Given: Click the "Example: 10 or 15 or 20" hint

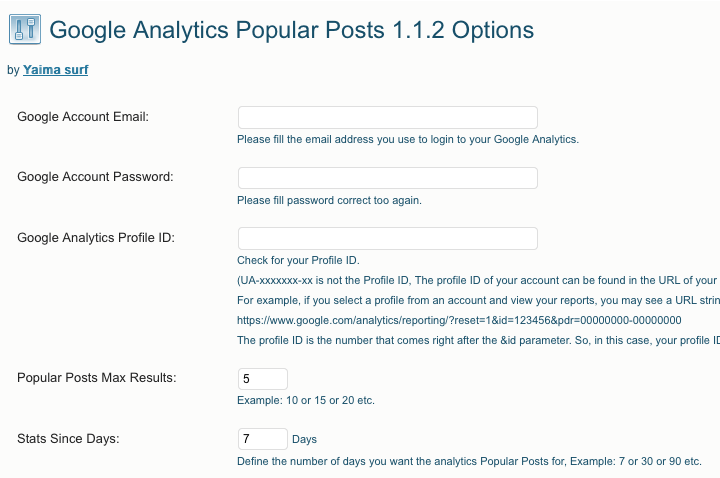Looking at the screenshot, I should 306,400.
